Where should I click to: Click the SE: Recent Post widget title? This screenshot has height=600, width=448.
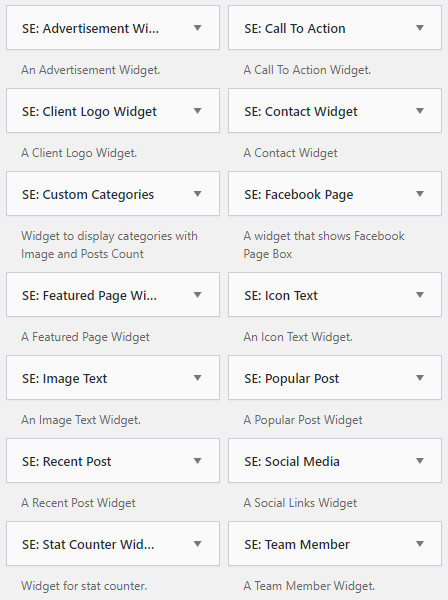pos(67,461)
